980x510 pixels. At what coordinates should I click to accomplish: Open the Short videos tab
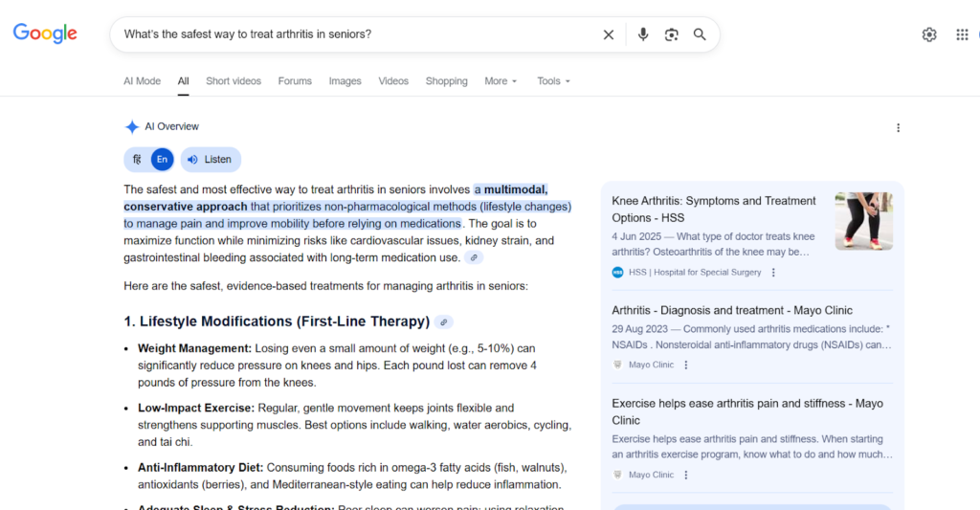coord(234,81)
